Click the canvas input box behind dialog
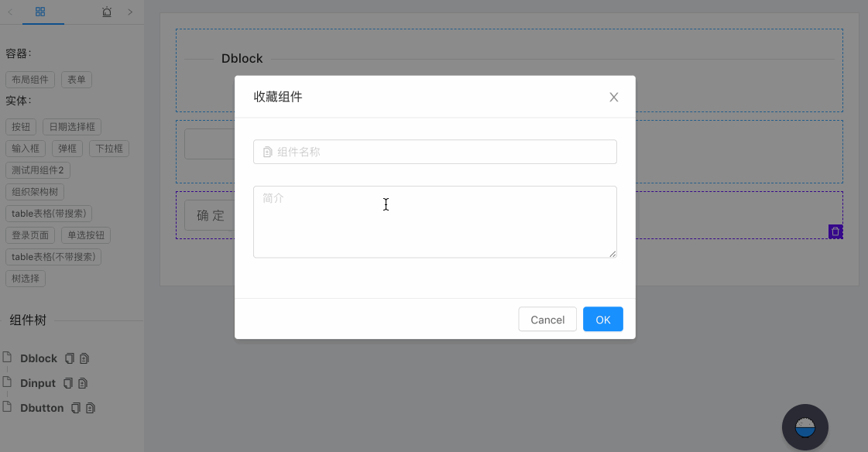The height and width of the screenshot is (452, 868). (209, 144)
